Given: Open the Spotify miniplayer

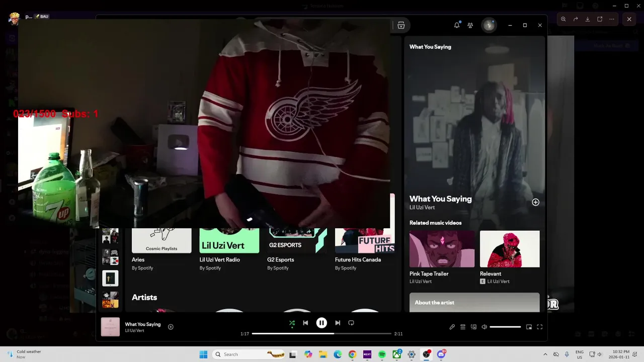Looking at the screenshot, I should 529,327.
